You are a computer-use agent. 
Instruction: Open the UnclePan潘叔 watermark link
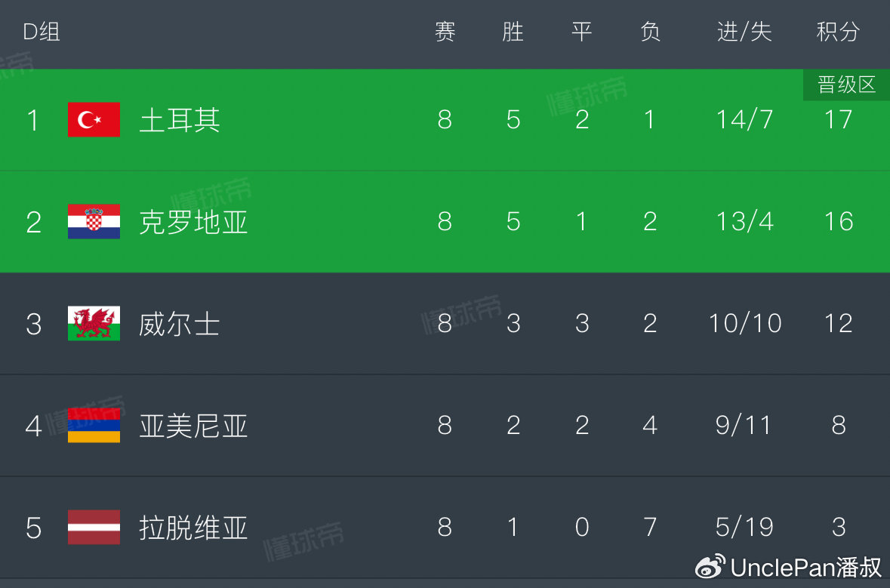pyautogui.click(x=805, y=566)
